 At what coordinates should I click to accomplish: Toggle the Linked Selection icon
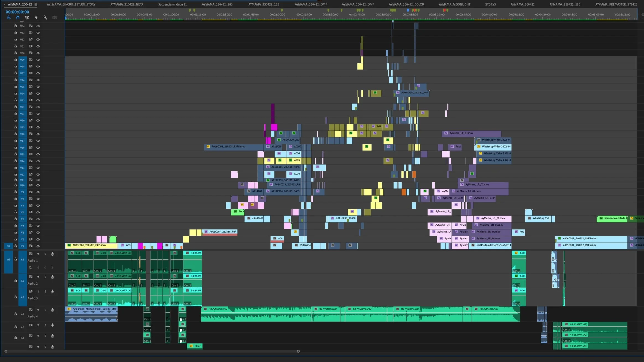pos(27,17)
